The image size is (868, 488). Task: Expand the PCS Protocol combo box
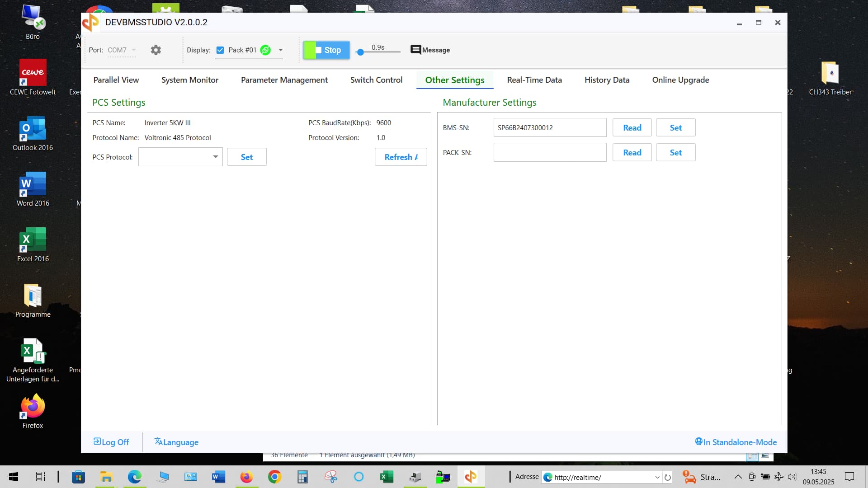click(x=180, y=157)
